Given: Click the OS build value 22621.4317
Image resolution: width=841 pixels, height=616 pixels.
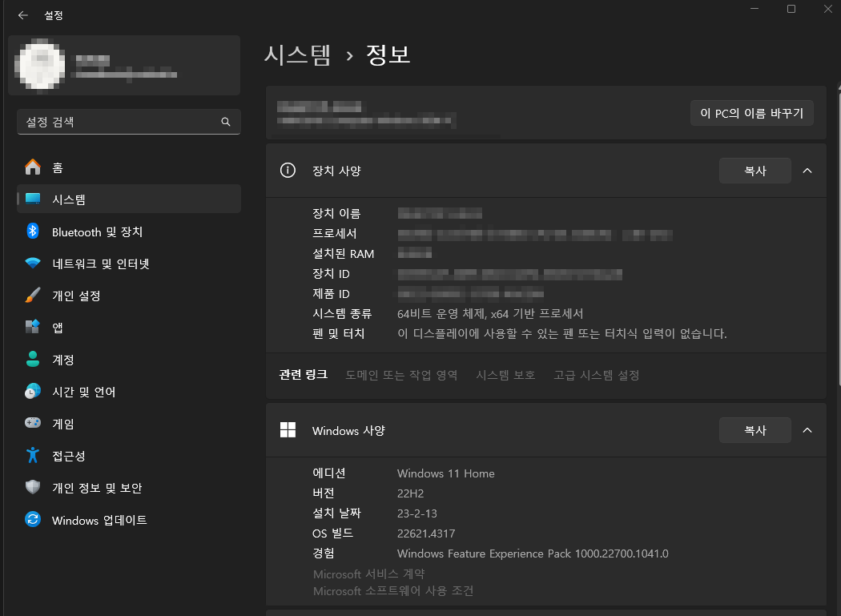Looking at the screenshot, I should [426, 533].
